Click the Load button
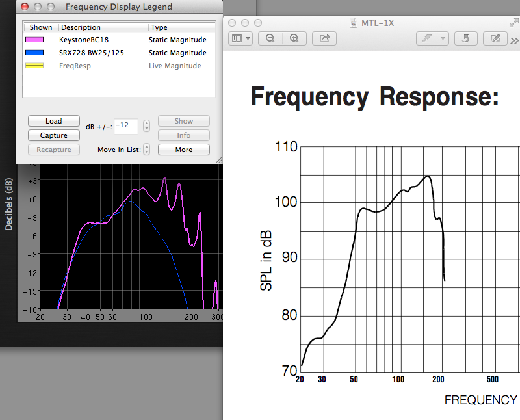Viewport: 520px width, 420px height. pos(54,121)
